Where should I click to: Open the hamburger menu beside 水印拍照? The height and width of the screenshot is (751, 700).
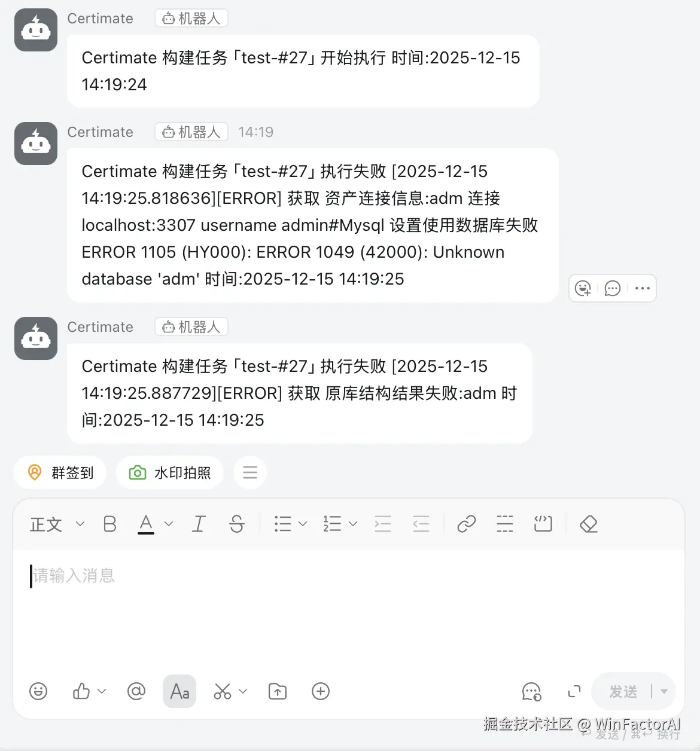click(x=250, y=472)
